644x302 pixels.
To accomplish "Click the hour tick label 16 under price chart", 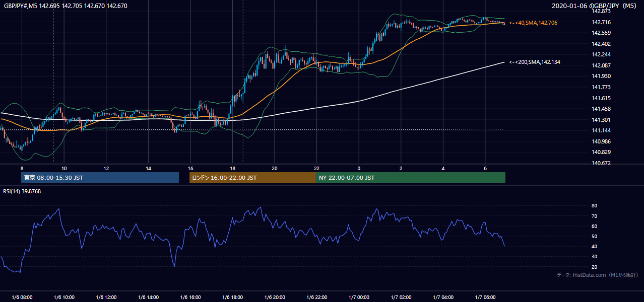I will (190, 168).
